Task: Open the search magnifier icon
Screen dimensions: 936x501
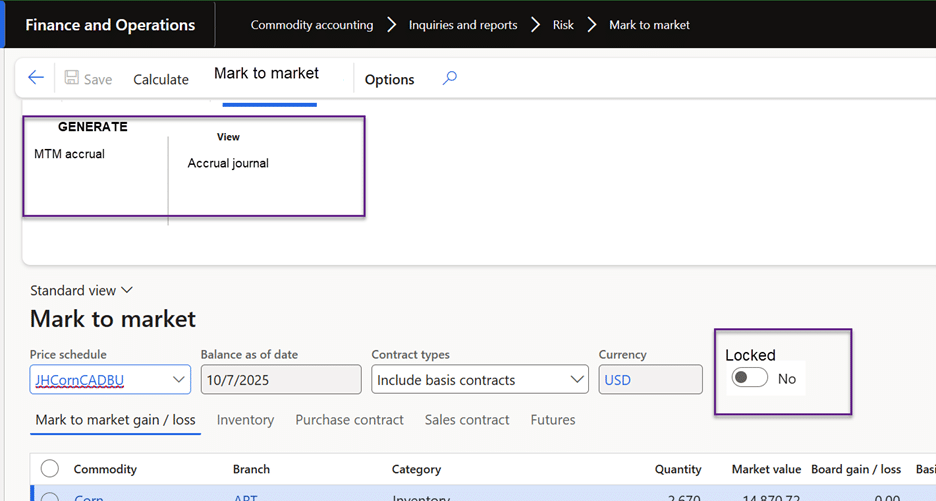Action: [450, 78]
